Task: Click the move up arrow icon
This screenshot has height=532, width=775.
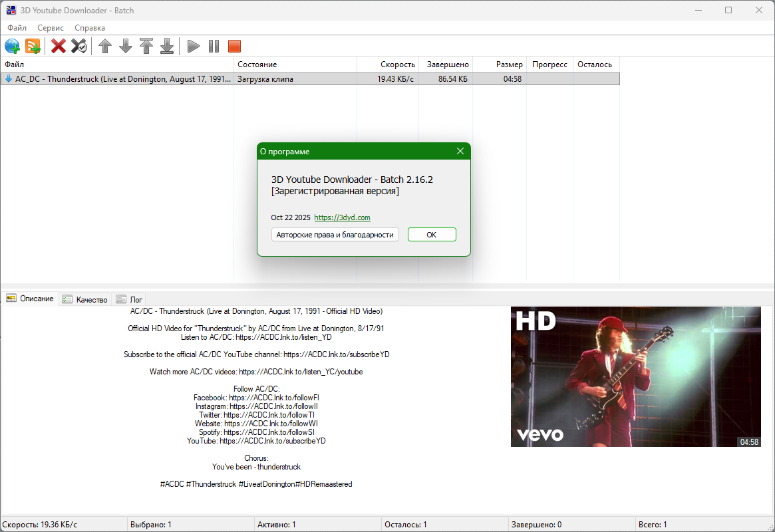Action: (105, 47)
